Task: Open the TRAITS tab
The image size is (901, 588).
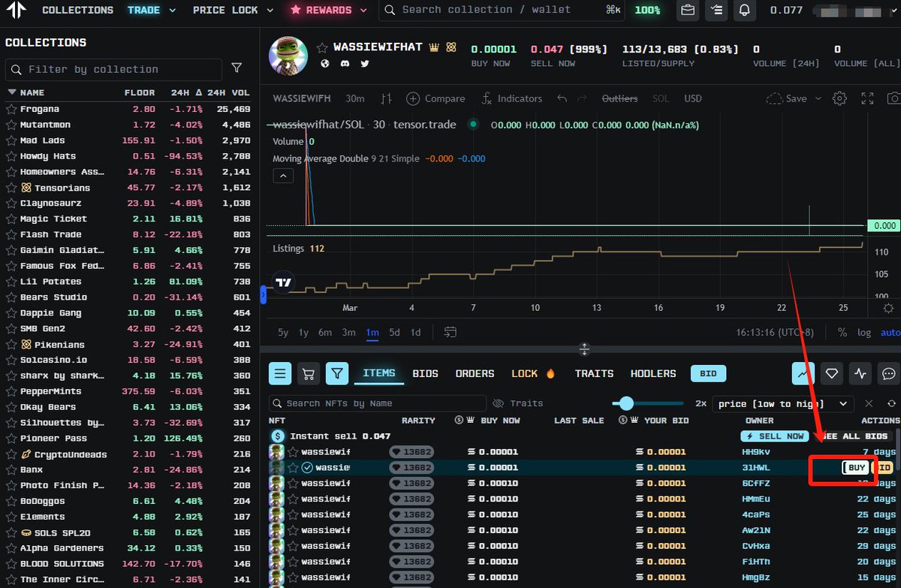Action: click(594, 373)
